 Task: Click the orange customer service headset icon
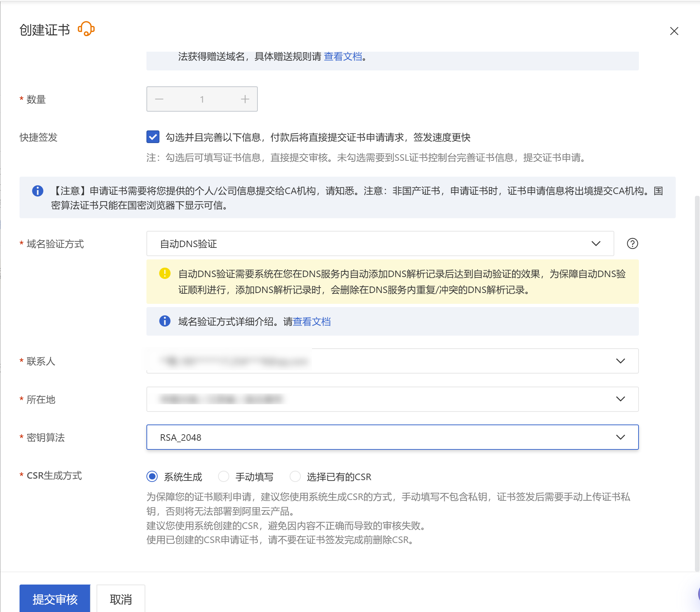[86, 29]
